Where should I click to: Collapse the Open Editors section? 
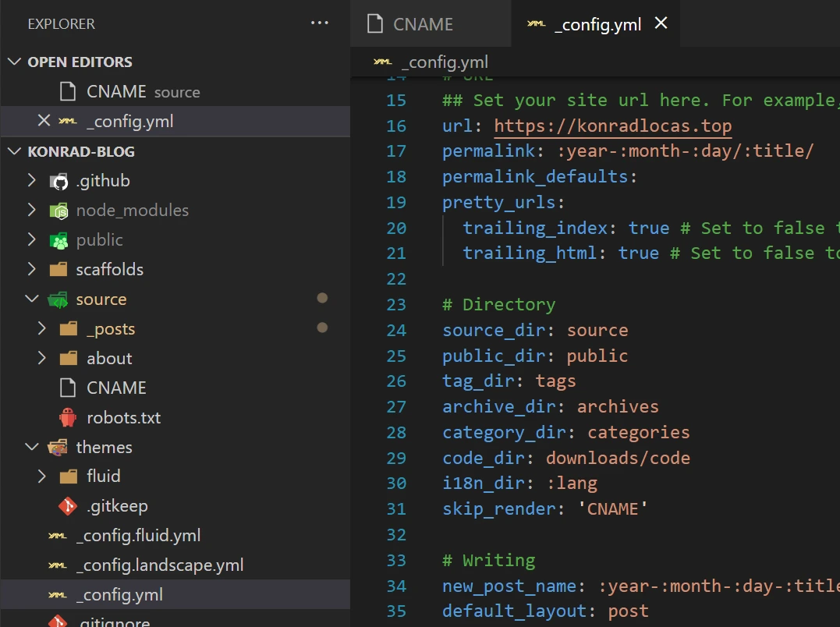15,62
